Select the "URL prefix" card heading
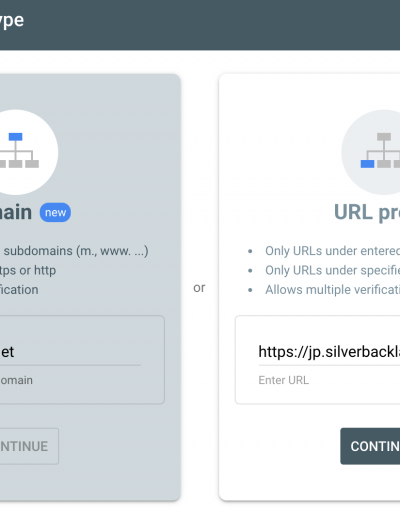This screenshot has width=400, height=516. (x=367, y=212)
